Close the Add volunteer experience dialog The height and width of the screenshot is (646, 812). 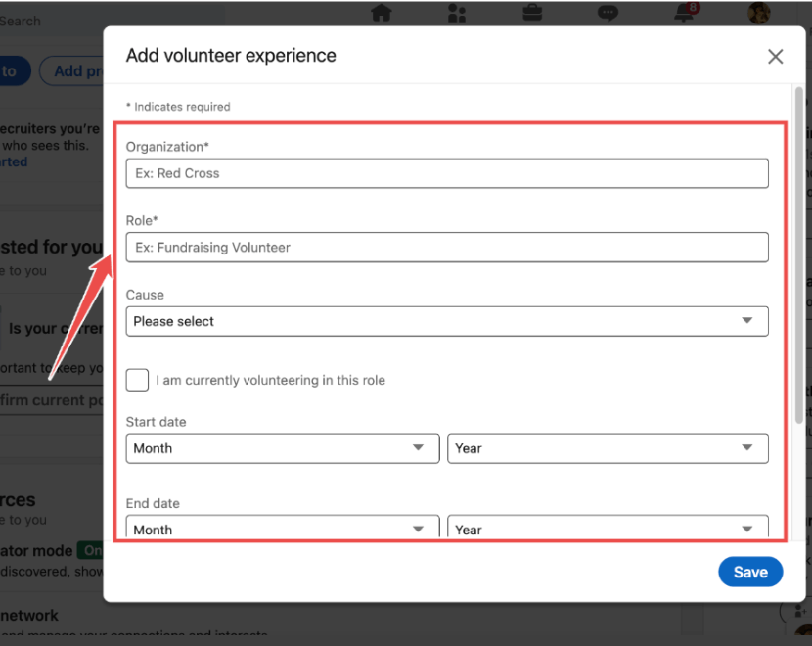click(x=775, y=56)
